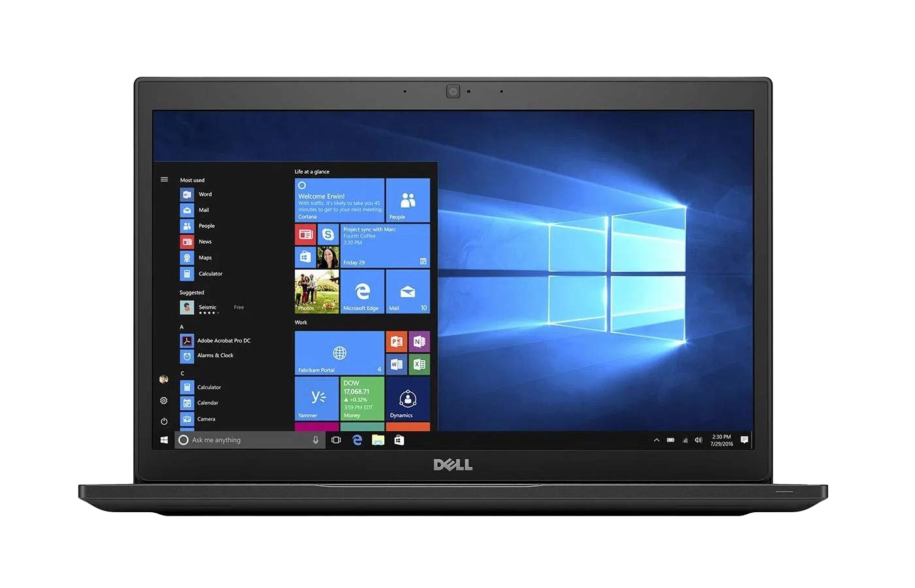The width and height of the screenshot is (915, 588).
Task: Launch the Excel tile
Action: point(420,365)
